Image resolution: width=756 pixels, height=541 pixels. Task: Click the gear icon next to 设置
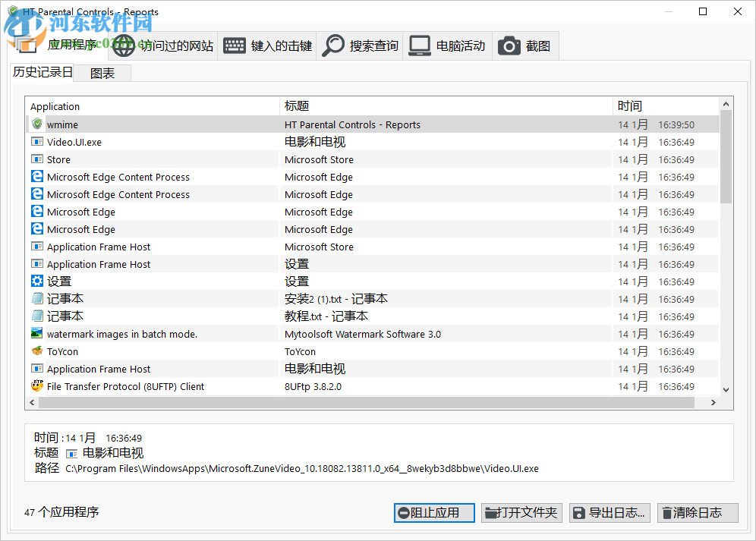[x=37, y=281]
